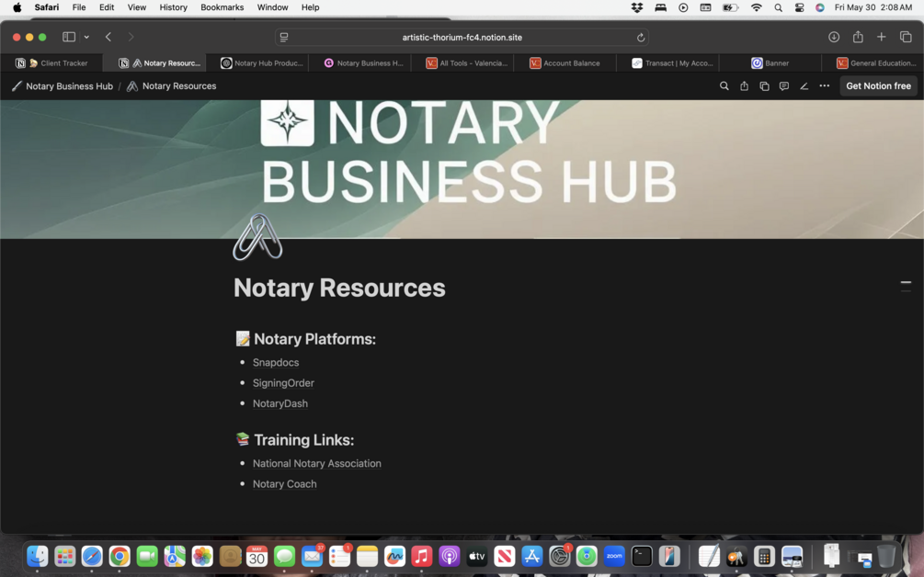This screenshot has height=577, width=924.
Task: Open the NotaryDash link
Action: 280,404
